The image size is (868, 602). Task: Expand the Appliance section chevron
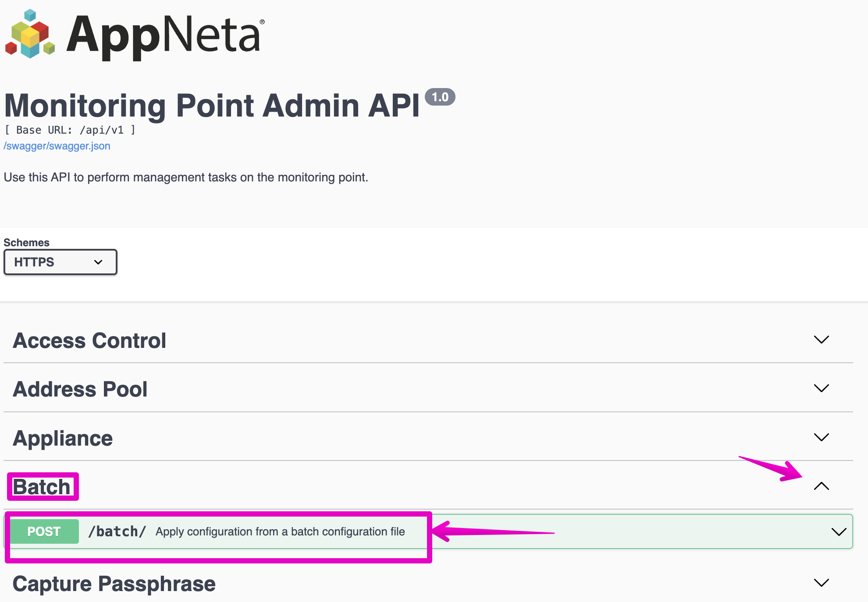coord(821,437)
